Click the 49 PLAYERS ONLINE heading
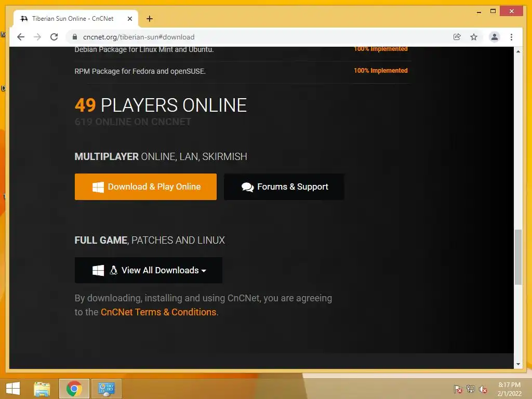This screenshot has height=399, width=532. click(x=161, y=105)
